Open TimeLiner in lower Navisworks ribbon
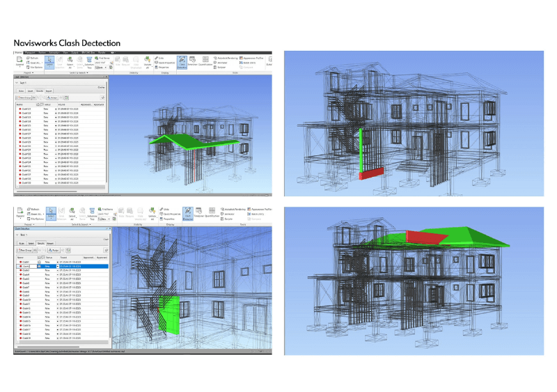The image size is (557, 392). point(198,212)
